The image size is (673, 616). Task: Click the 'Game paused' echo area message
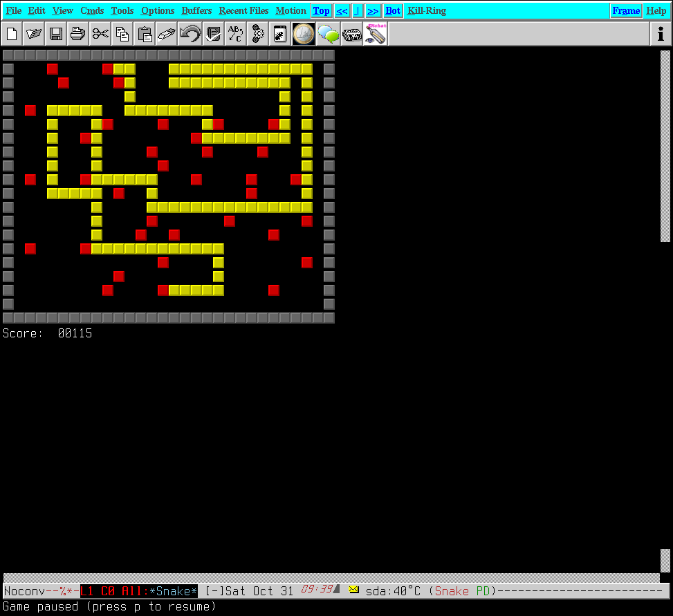coord(109,606)
